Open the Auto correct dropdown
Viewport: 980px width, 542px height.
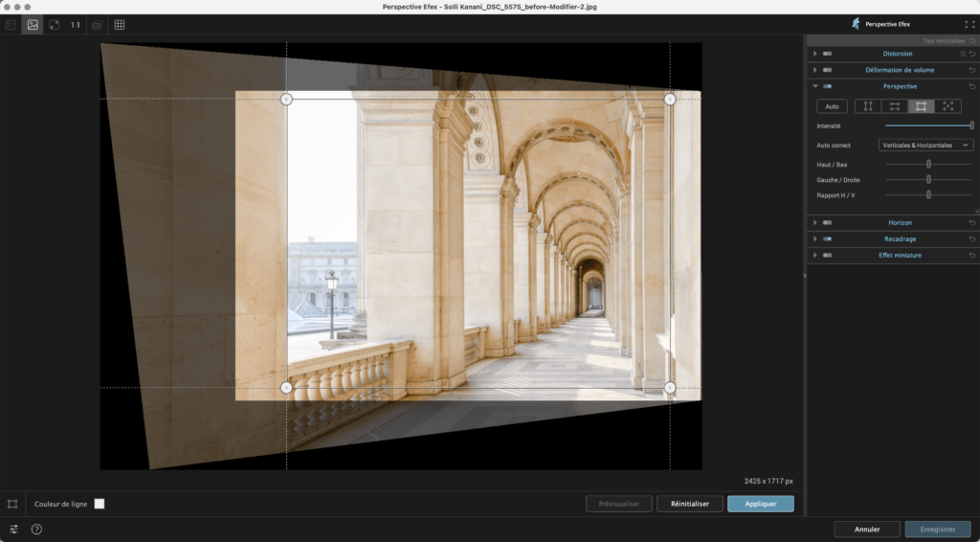pos(925,145)
